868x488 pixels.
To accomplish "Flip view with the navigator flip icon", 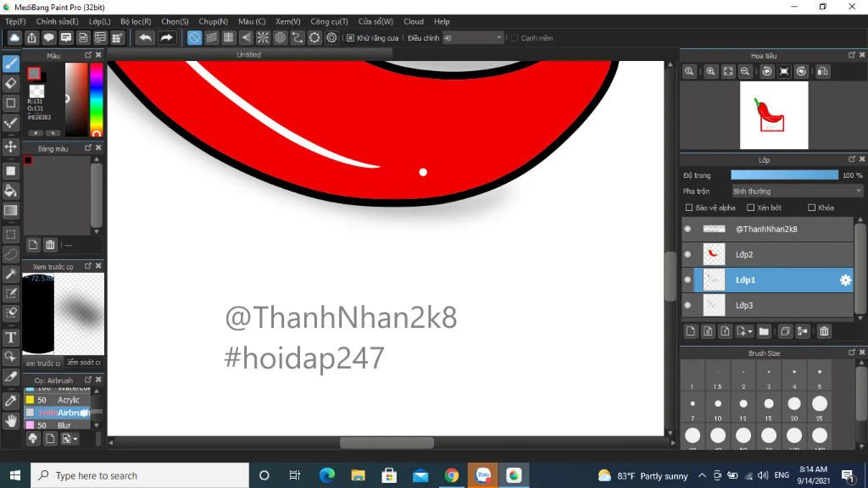I will (822, 71).
